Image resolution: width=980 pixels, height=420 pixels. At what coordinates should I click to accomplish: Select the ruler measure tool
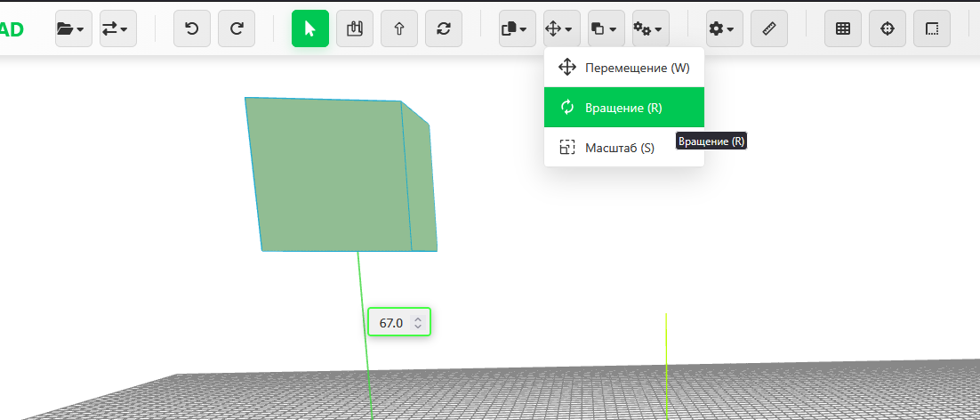click(x=769, y=28)
